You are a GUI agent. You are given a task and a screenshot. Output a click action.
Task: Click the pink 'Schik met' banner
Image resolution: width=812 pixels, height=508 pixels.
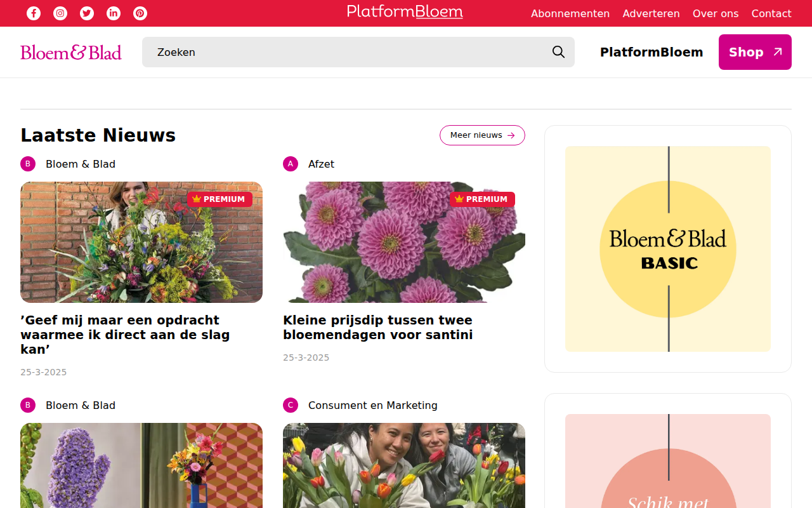(x=668, y=461)
